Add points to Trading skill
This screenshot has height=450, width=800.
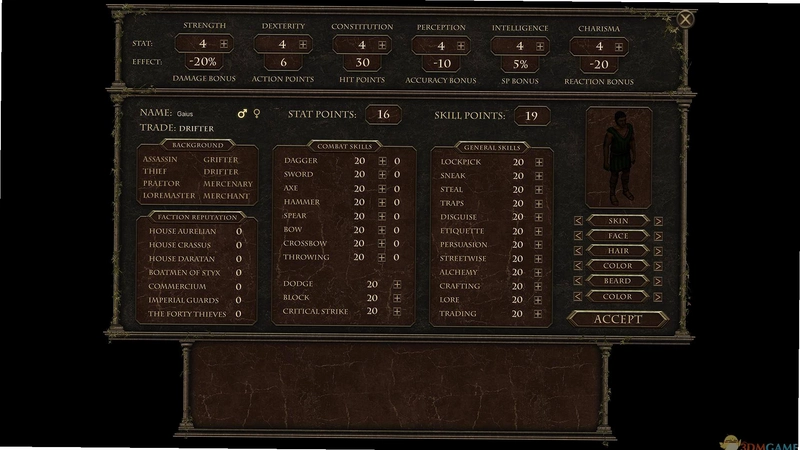click(x=538, y=314)
